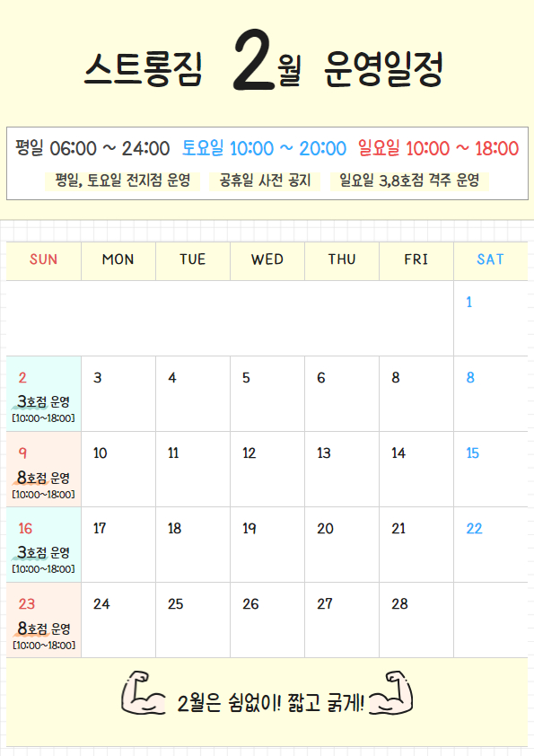The image size is (534, 756).
Task: Click the blue 토요일 10:00 ~ 20:00 text
Action: click(264, 148)
